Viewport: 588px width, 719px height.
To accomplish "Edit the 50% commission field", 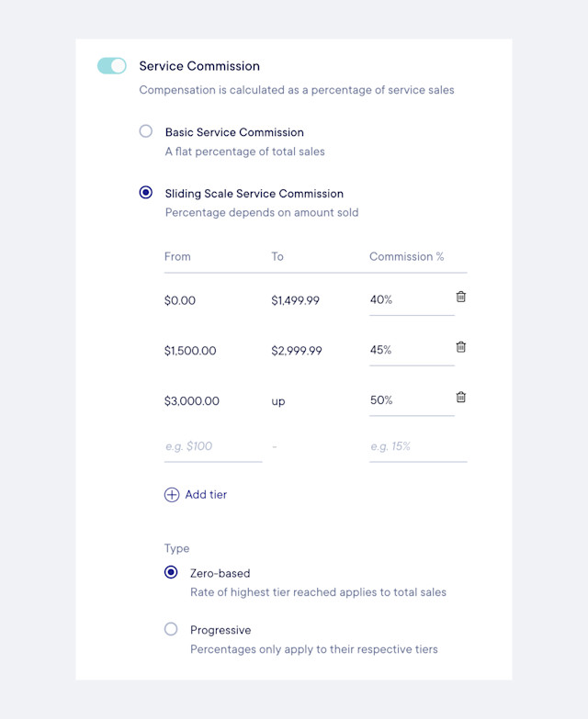I will pyautogui.click(x=412, y=400).
